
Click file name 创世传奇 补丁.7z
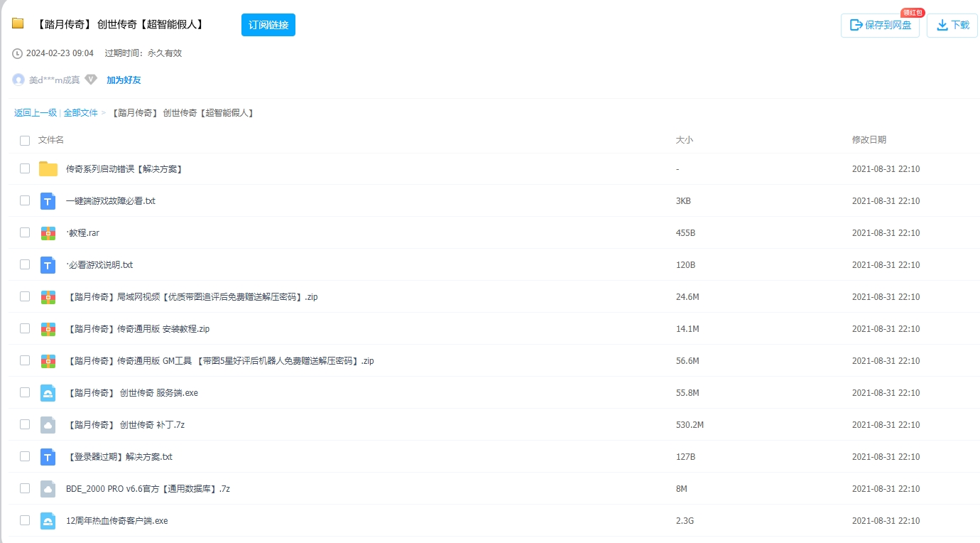126,425
